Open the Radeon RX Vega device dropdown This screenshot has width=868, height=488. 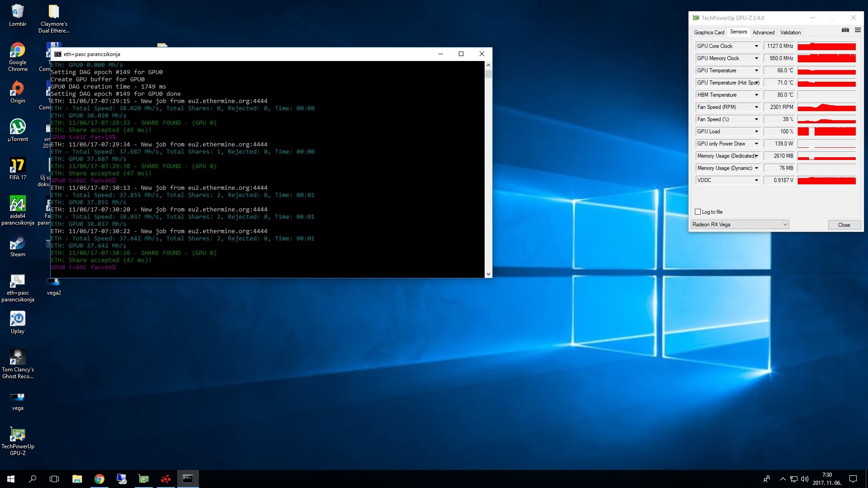pos(740,225)
